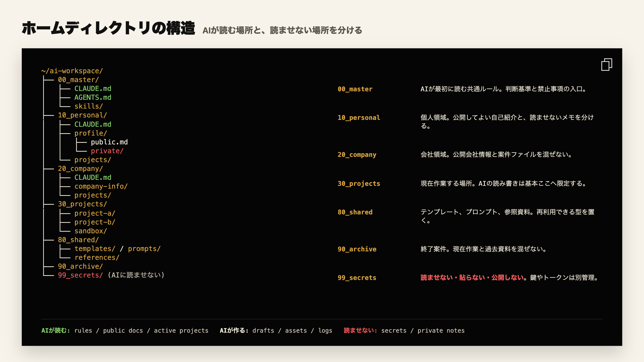The width and height of the screenshot is (644, 362).
Task: Click CLAUDE.md under 20_company/
Action: [x=93, y=177]
